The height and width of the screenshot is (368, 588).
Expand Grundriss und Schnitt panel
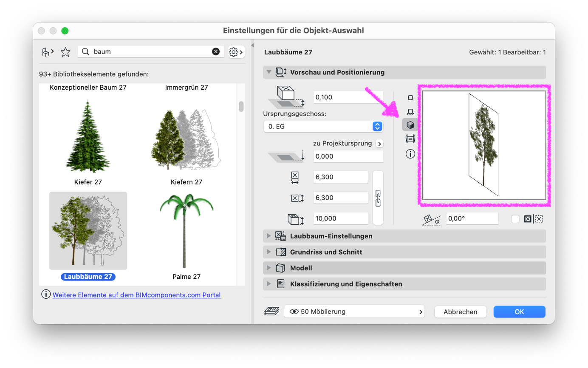(269, 252)
